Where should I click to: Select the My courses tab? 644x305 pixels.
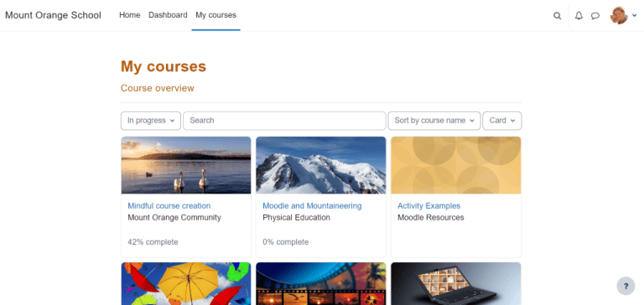coord(216,15)
